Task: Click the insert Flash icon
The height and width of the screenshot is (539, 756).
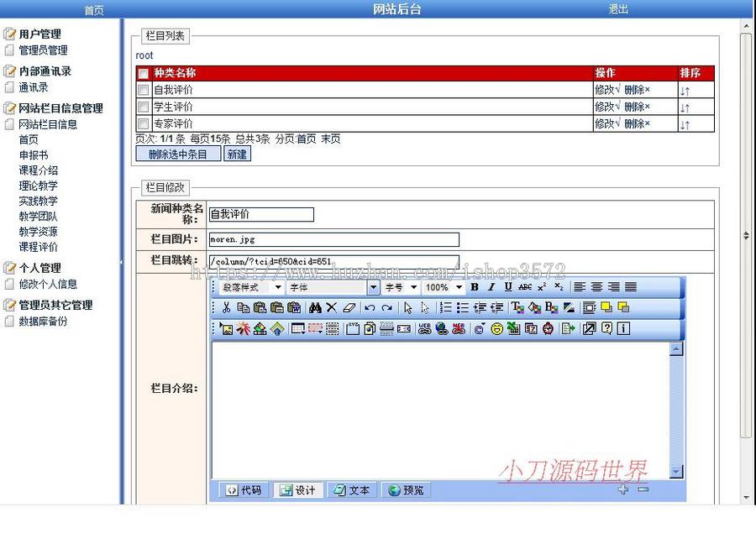Action: point(243,329)
